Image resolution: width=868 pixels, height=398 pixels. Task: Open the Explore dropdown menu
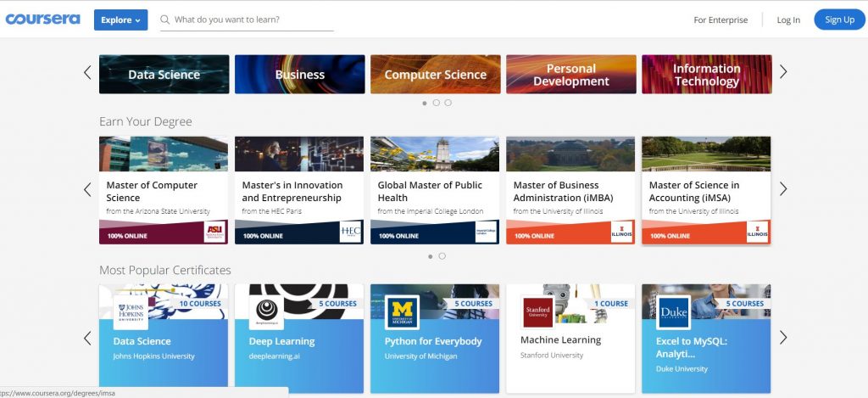[x=120, y=20]
